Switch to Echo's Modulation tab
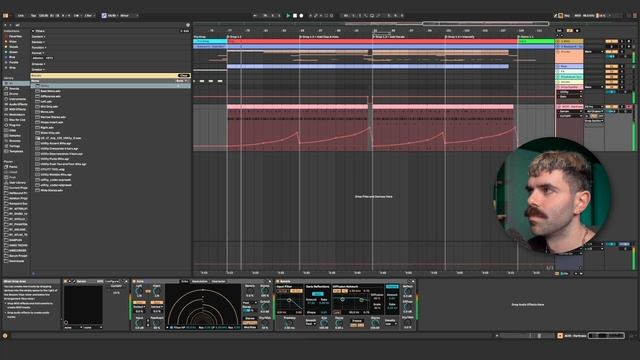 point(199,282)
